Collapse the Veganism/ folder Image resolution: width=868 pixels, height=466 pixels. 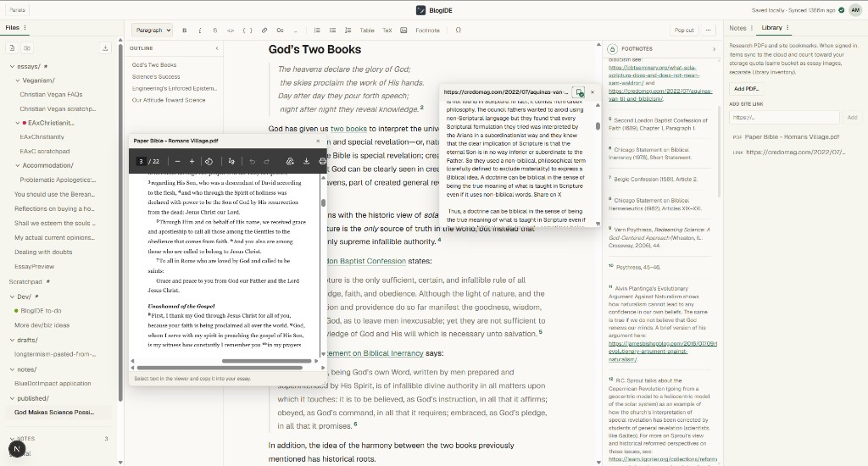(17, 80)
